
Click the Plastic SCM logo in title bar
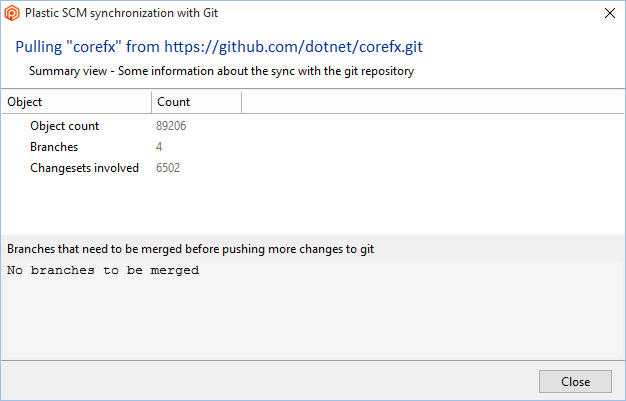point(12,13)
